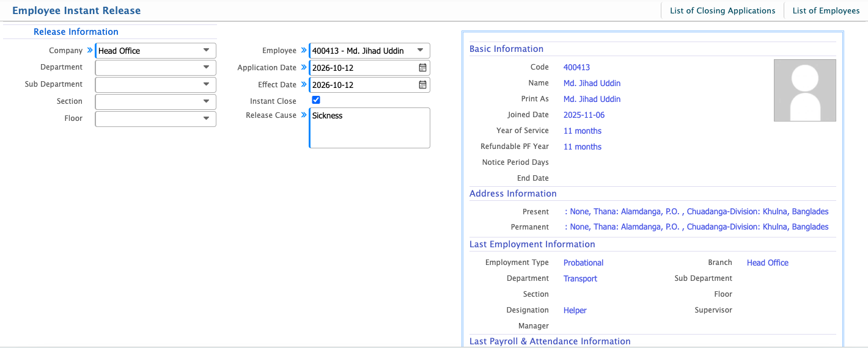The image size is (868, 348).
Task: Click the Release Cause text area
Action: point(370,128)
